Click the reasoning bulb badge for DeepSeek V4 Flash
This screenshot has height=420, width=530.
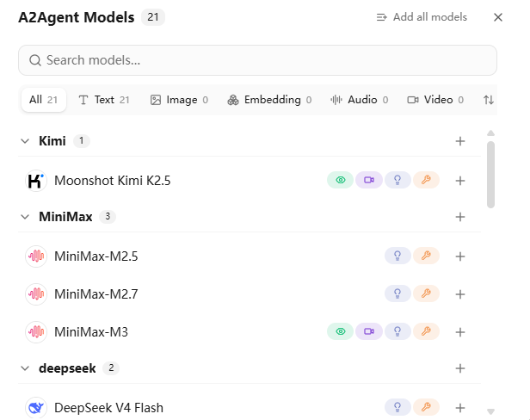(397, 407)
